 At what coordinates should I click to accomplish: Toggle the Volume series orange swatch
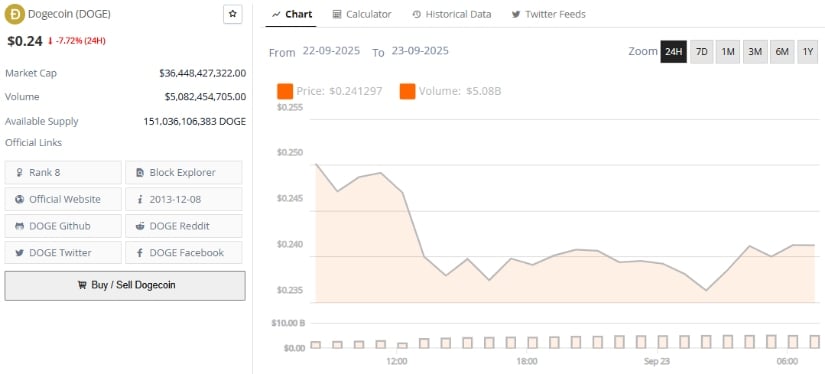tap(407, 91)
